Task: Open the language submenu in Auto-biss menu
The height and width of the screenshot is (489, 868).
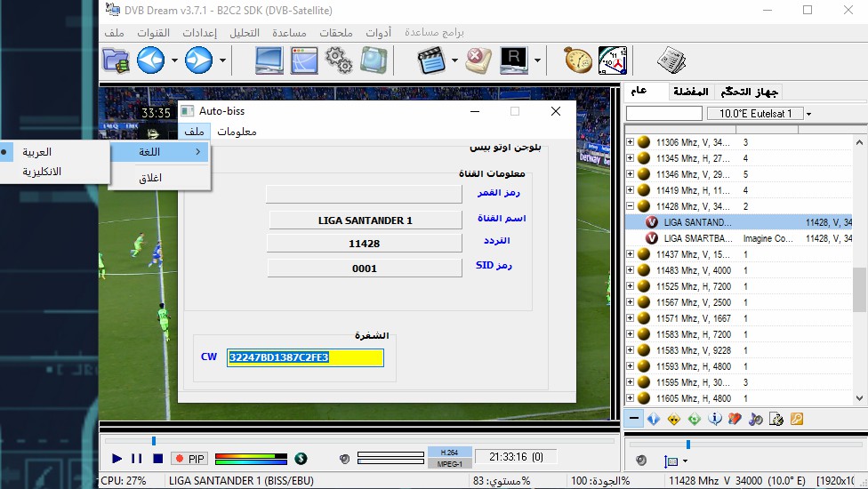Action: click(159, 151)
